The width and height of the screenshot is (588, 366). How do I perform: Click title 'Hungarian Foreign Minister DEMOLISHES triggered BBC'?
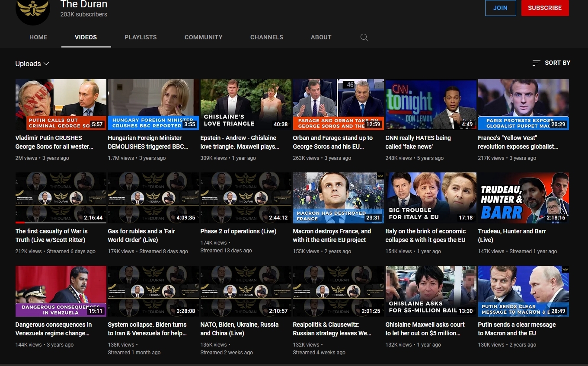pos(148,142)
